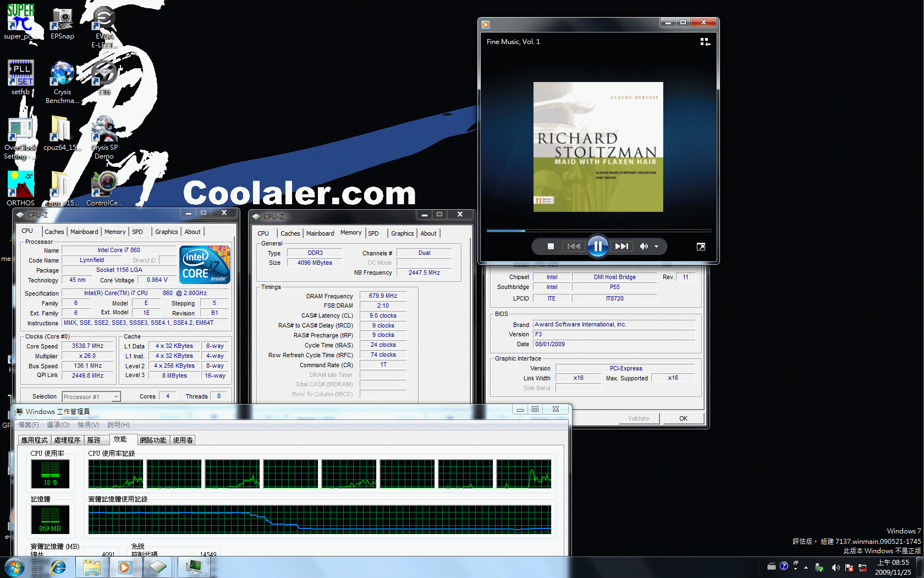Pause the playing music track
This screenshot has width=924, height=578.
(598, 246)
